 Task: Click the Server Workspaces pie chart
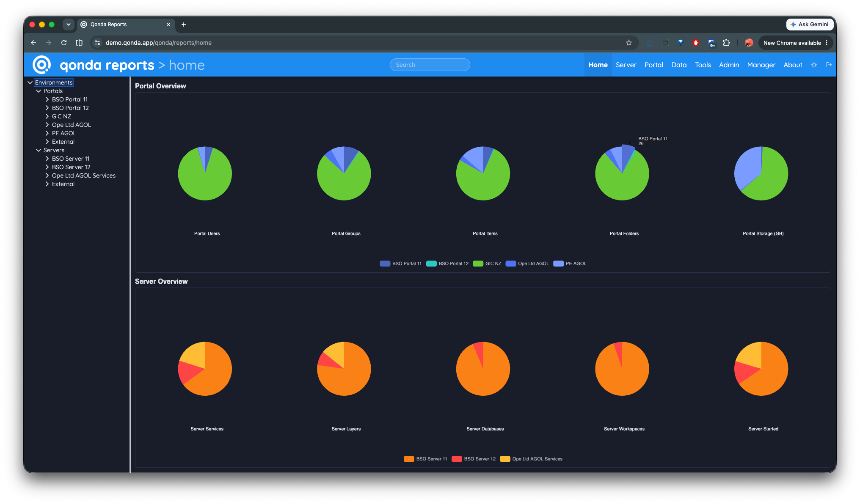pos(622,369)
